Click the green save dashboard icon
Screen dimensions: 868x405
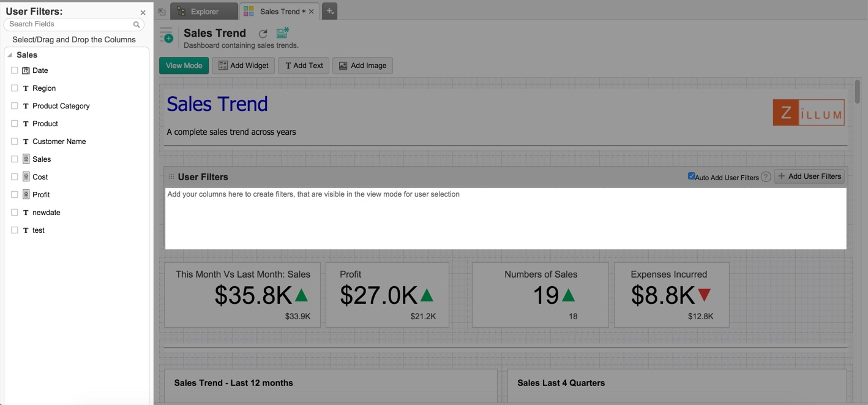(x=282, y=33)
